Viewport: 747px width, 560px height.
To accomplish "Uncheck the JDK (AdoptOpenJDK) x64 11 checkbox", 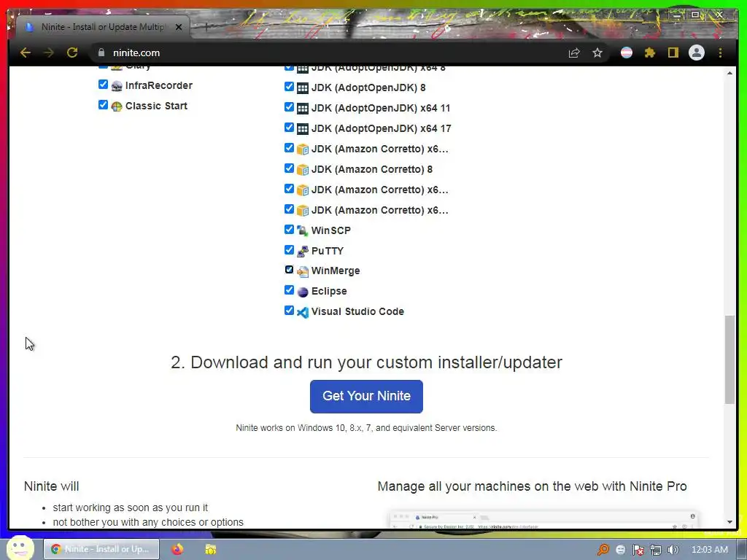I will [x=289, y=106].
